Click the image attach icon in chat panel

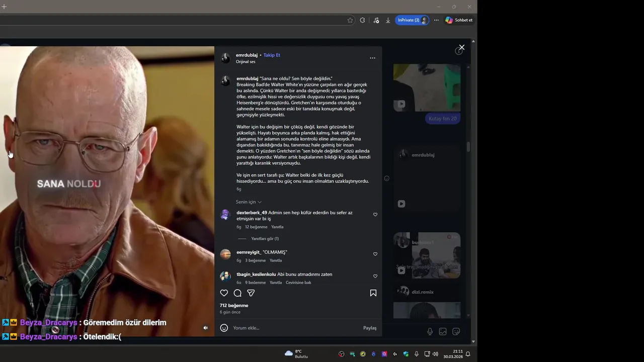pyautogui.click(x=443, y=331)
